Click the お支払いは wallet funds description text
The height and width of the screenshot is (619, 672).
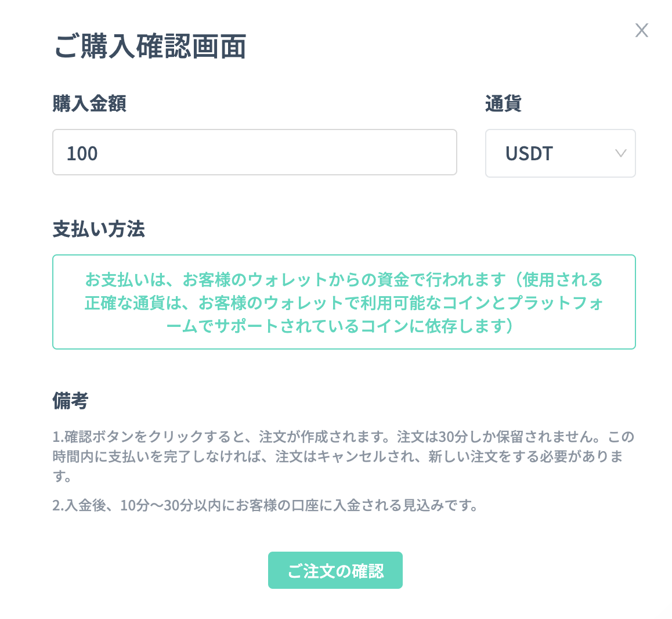tap(344, 280)
